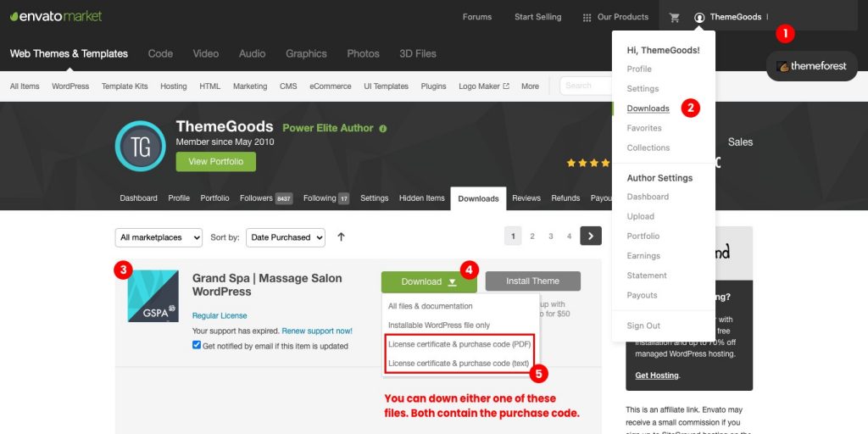Screen dimensions: 868x434
Task: Open the Logo Maker external link
Action: click(x=484, y=86)
